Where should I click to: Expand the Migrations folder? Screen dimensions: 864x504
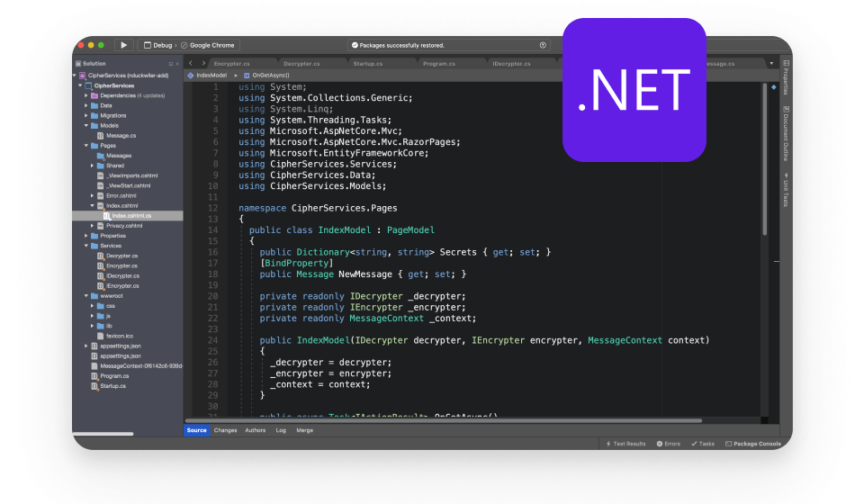(x=86, y=115)
